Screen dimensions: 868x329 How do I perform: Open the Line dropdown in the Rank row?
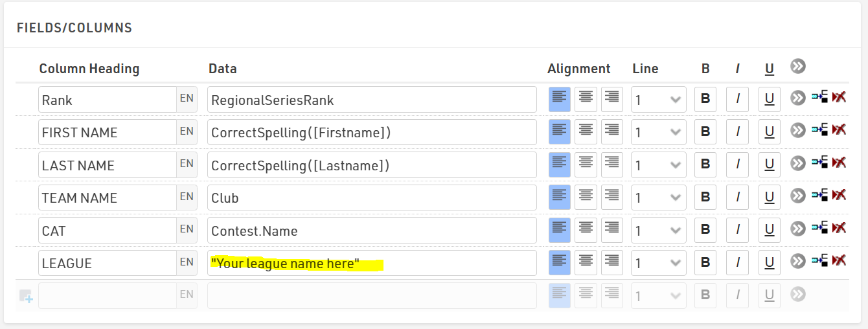point(658,100)
